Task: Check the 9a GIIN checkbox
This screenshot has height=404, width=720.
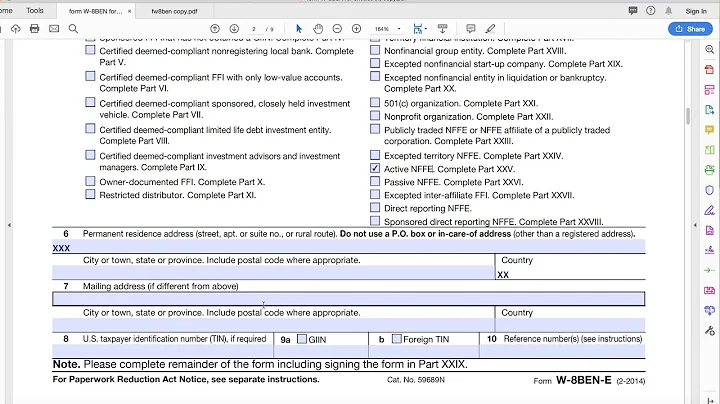Action: point(302,339)
